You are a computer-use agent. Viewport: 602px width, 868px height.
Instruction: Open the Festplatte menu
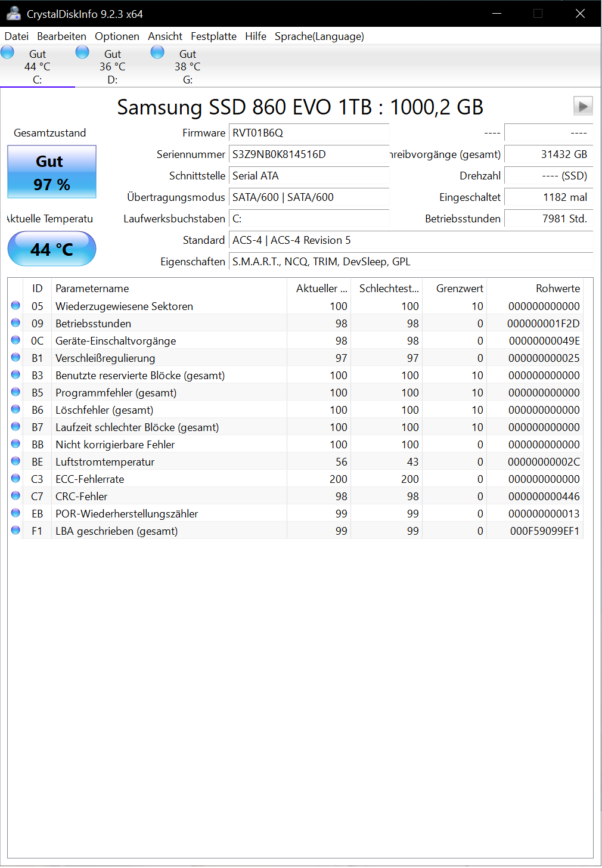coord(213,36)
